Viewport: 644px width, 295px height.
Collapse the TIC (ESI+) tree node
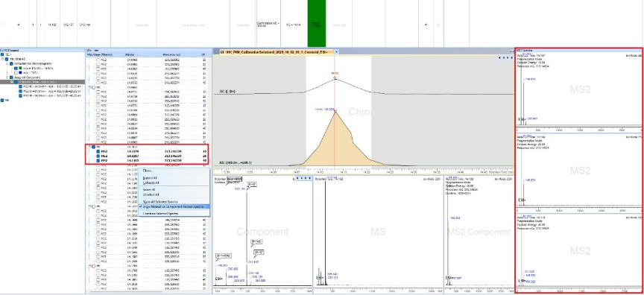tap(2, 59)
